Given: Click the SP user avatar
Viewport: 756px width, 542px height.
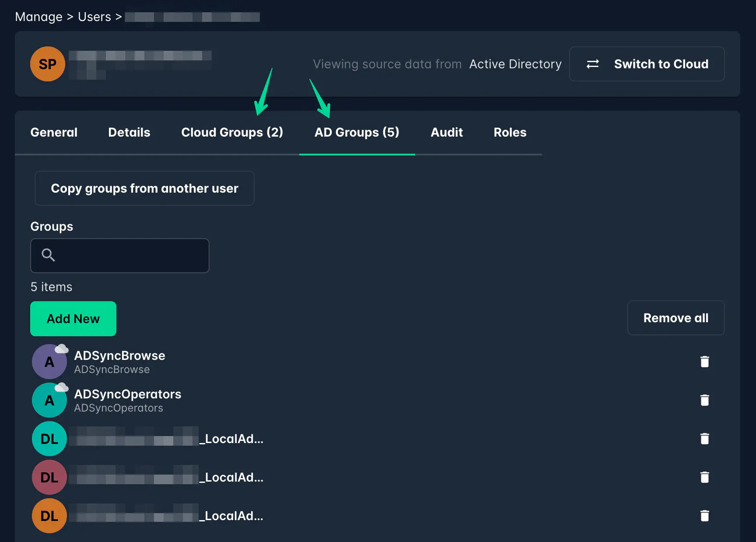Looking at the screenshot, I should click(48, 64).
